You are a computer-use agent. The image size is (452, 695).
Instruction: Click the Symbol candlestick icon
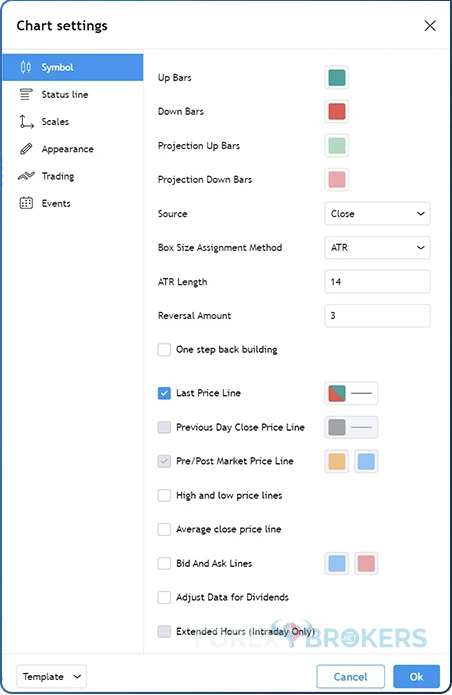26,67
